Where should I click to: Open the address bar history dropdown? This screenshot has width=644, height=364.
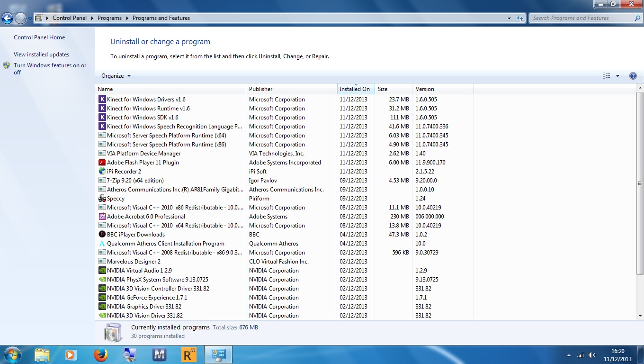(x=509, y=18)
